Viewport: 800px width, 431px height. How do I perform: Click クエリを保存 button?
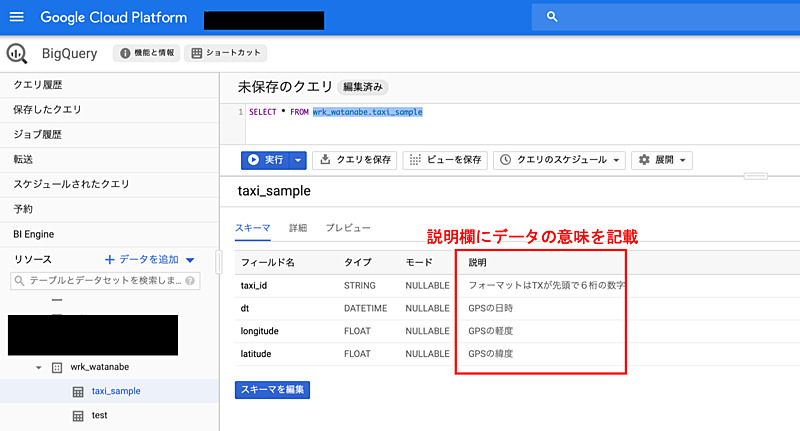pyautogui.click(x=355, y=160)
